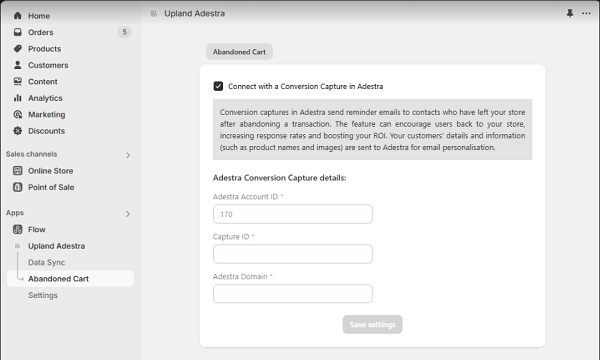Screen dimensions: 600x360
Task: Click the 'Connect with a Conversion Capture' label
Action: [305, 86]
